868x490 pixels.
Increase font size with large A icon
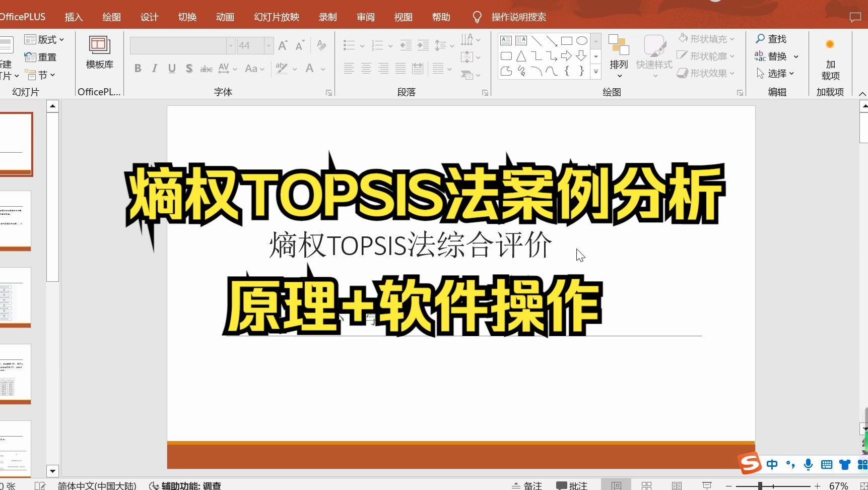pos(283,46)
